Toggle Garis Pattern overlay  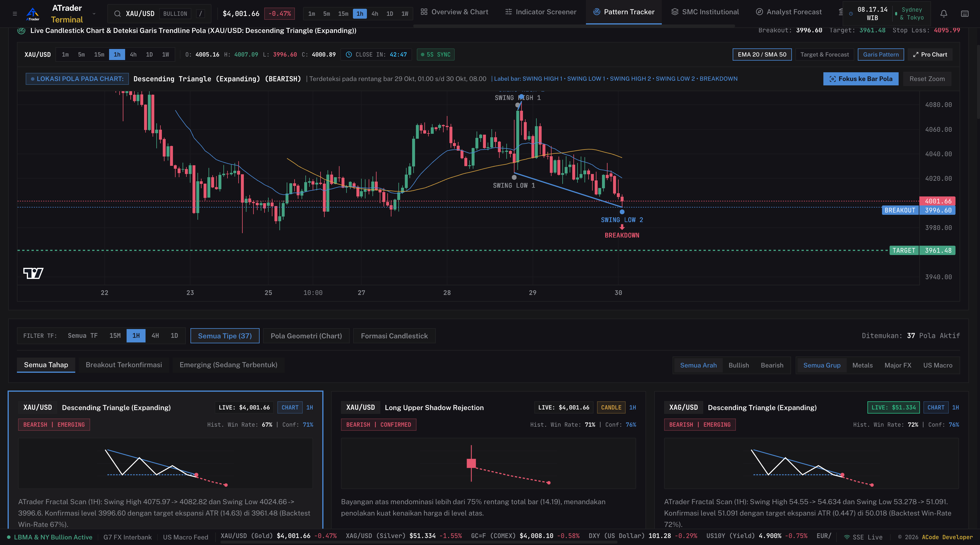coord(881,54)
